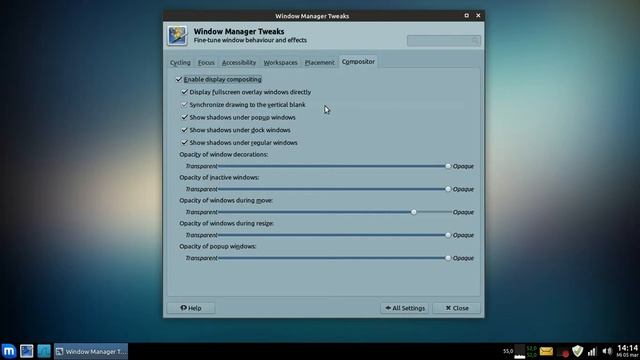
Task: Switch to the Focus tab
Action: point(206,62)
